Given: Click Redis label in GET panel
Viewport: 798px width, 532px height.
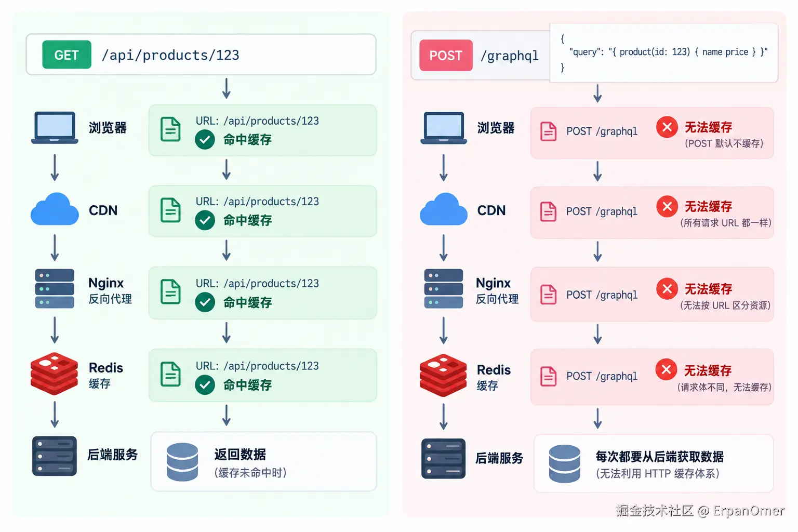Looking at the screenshot, I should coord(106,368).
